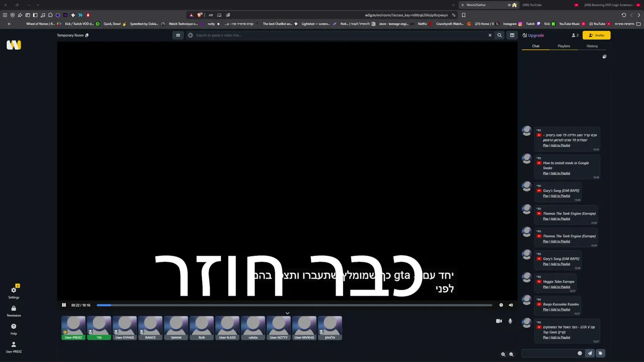Screen dimensions: 644x362
Task: Select the Itzik user avatar
Action: [202, 328]
